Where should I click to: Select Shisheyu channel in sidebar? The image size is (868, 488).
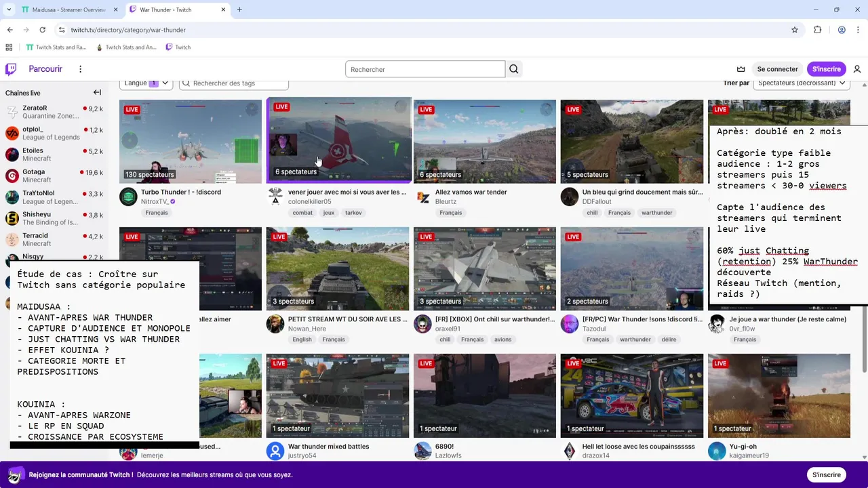point(54,218)
